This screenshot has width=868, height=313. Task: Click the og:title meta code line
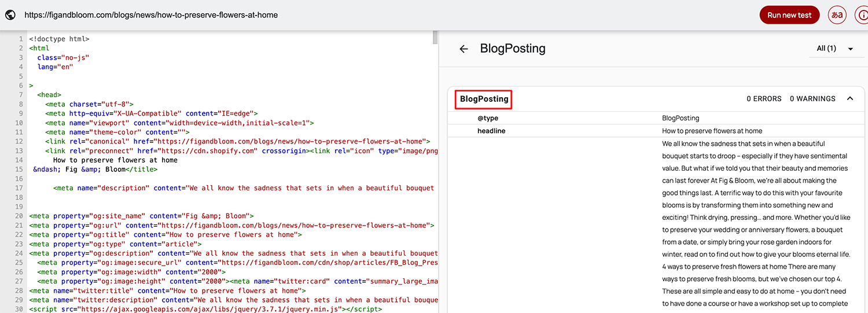pyautogui.click(x=165, y=234)
